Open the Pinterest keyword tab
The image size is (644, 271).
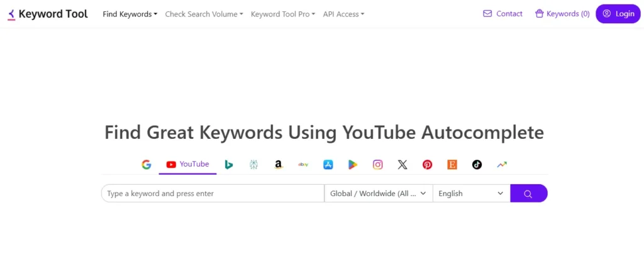(427, 165)
